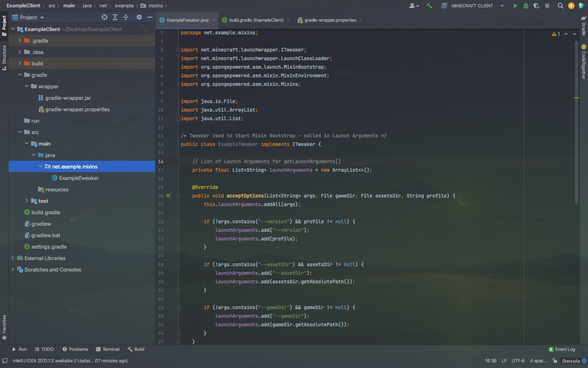Screen dimensions: 588x368
Task: Go to previous highlighted error arrow
Action: tap(566, 34)
